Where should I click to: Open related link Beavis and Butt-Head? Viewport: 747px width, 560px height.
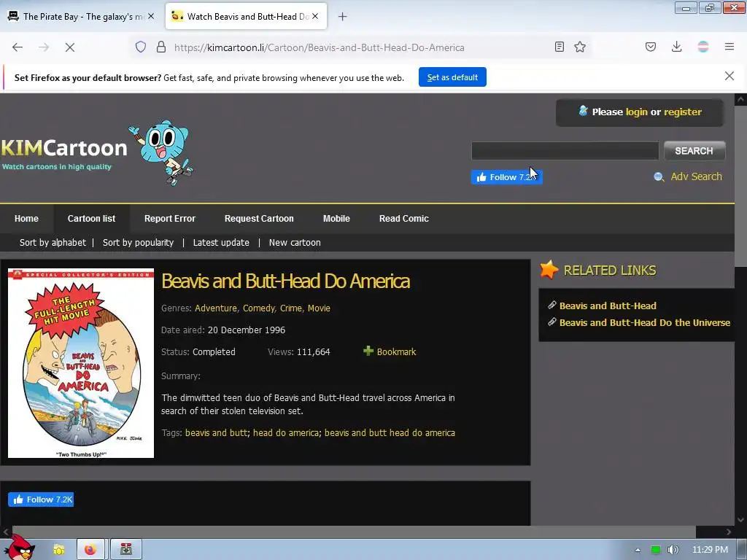pyautogui.click(x=608, y=306)
